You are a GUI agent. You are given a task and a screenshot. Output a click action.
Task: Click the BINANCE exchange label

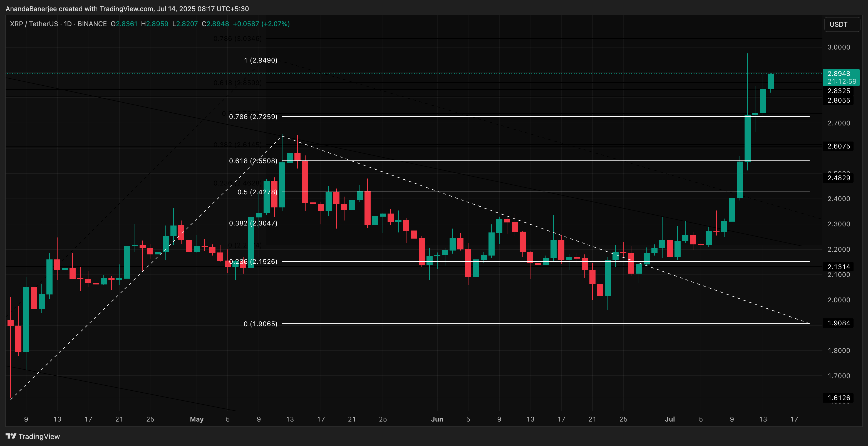(92, 24)
